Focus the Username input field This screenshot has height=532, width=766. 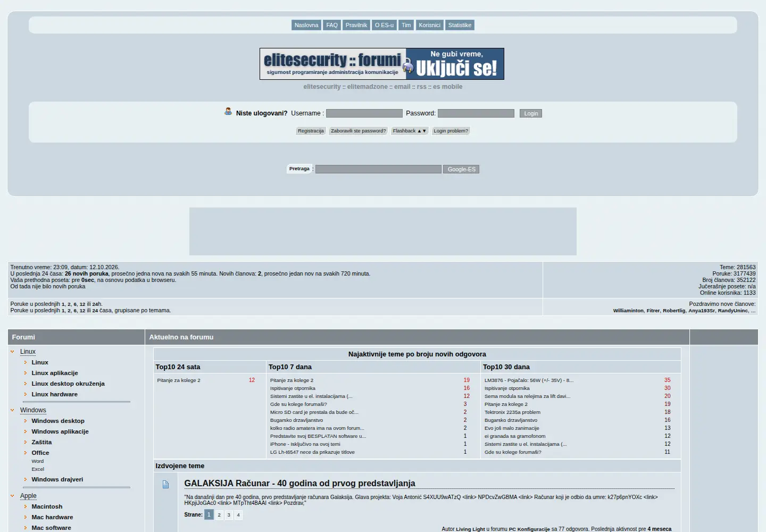364,113
